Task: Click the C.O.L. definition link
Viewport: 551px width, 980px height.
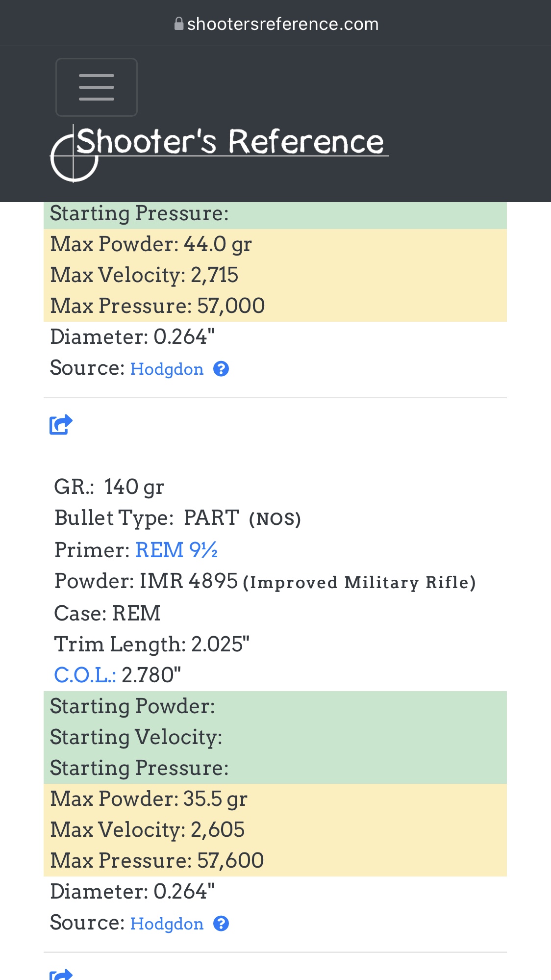Action: pyautogui.click(x=85, y=675)
